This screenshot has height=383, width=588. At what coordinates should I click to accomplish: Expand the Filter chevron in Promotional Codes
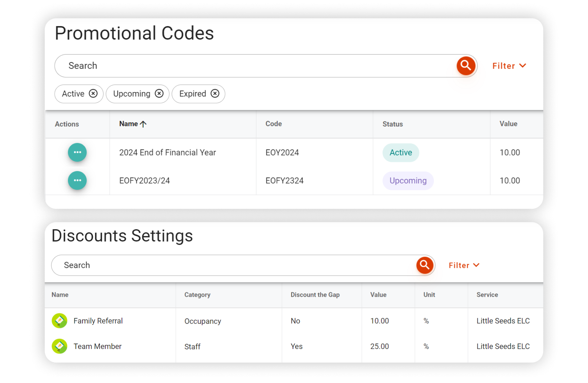coord(522,66)
